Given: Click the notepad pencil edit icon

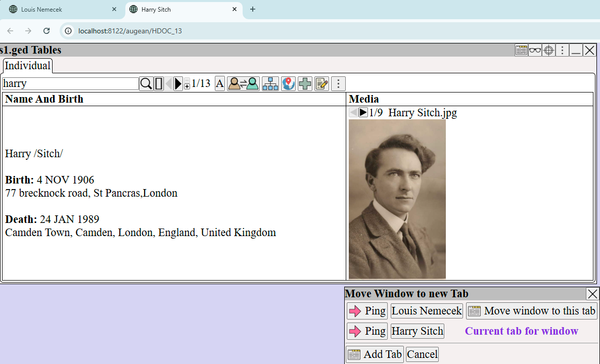Looking at the screenshot, I should click(321, 84).
